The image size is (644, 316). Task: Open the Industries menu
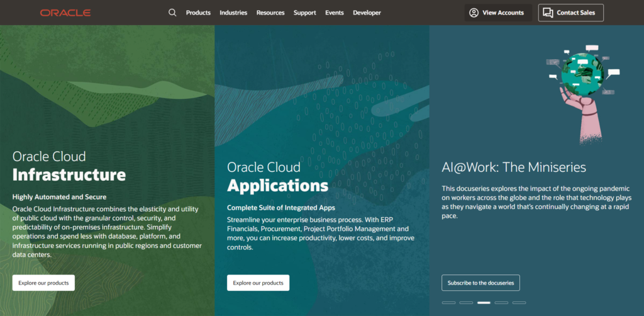point(233,13)
